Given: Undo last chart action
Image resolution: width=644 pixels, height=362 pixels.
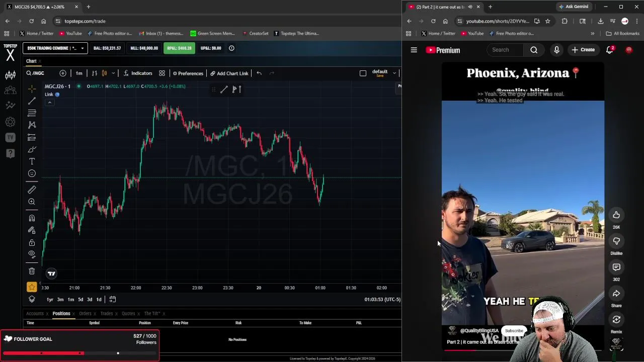Looking at the screenshot, I should pos(259,73).
